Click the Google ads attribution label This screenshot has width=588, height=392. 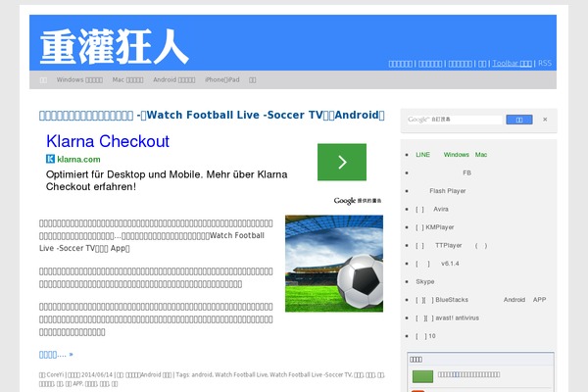(358, 201)
